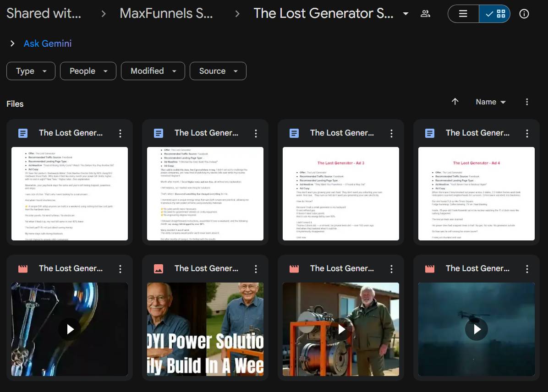The image size is (548, 392).
Task: Expand the Ask Gemini panel chevron
Action: (x=12, y=44)
